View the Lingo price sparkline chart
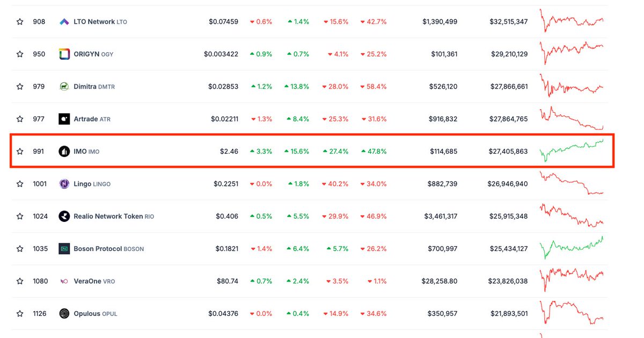 point(572,183)
